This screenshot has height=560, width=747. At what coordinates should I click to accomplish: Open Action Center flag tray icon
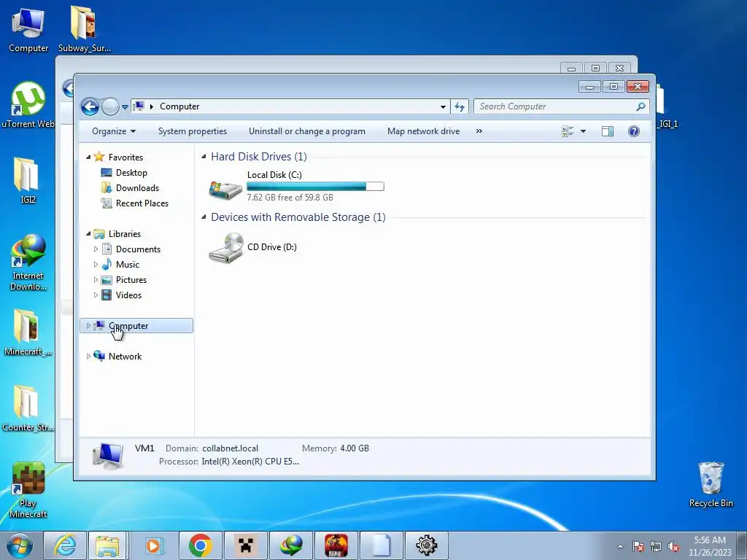pyautogui.click(x=638, y=547)
